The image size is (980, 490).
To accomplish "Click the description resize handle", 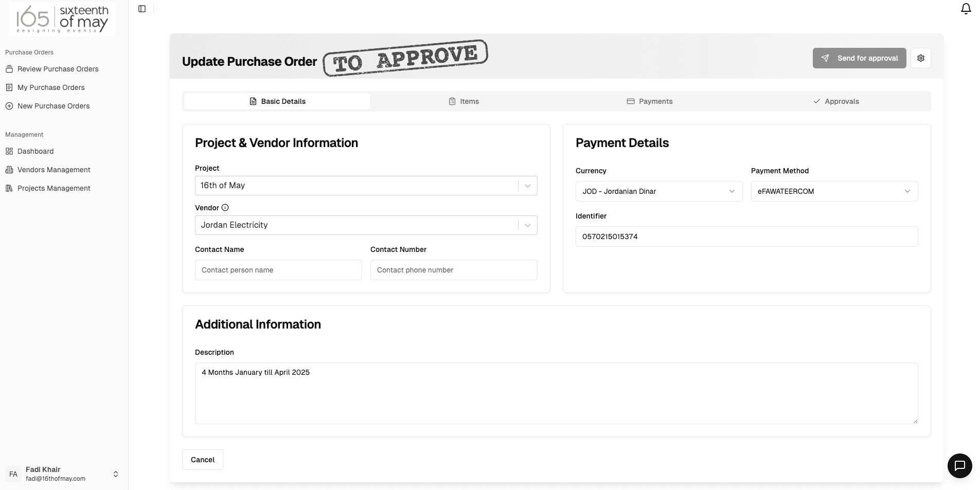I will point(915,421).
